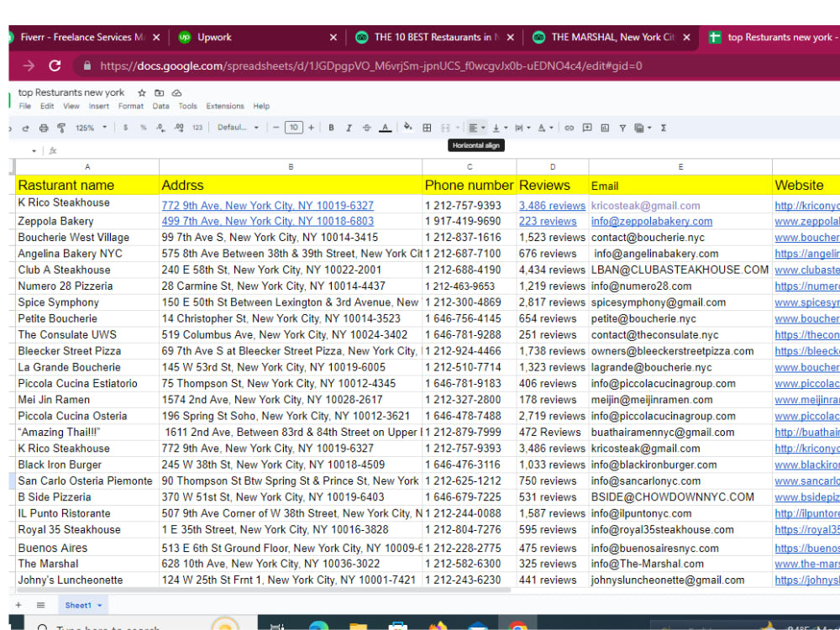The height and width of the screenshot is (630, 840).
Task: Expand the name box dropdown arrow
Action: pyautogui.click(x=34, y=151)
